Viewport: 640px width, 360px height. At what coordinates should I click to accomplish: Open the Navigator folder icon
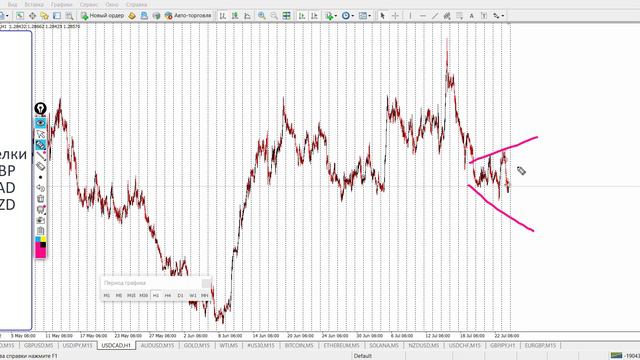pos(44,16)
